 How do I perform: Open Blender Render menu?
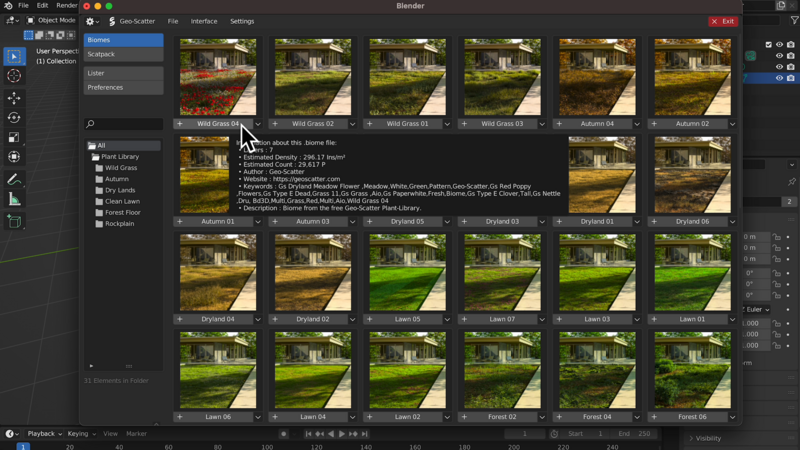[x=67, y=6]
